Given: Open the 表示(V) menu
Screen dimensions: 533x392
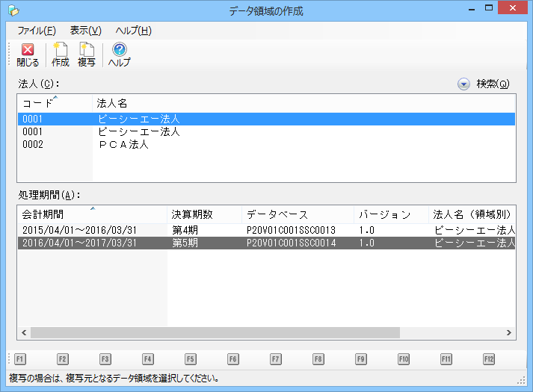Looking at the screenshot, I should pos(85,31).
